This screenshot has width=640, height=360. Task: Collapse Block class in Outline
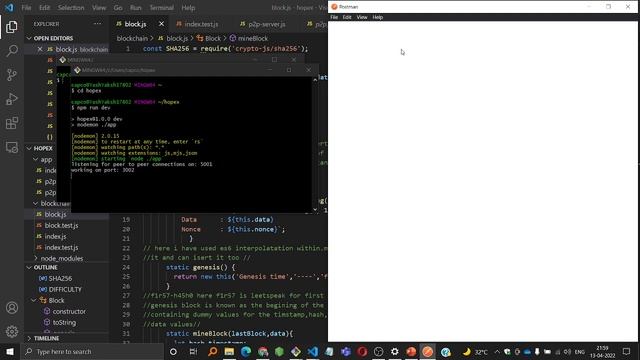pos(33,300)
